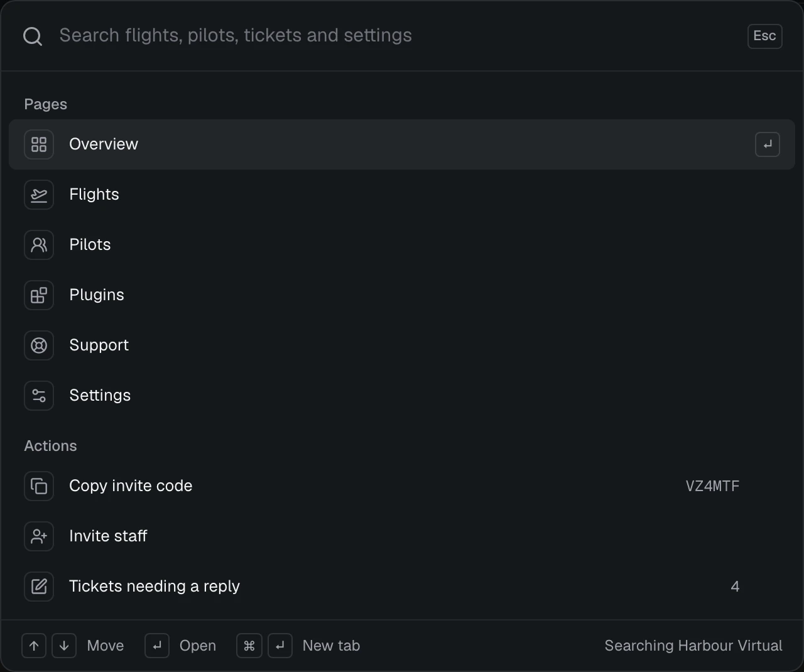Image resolution: width=804 pixels, height=672 pixels.
Task: Run the Copy invite code action
Action: tap(402, 486)
